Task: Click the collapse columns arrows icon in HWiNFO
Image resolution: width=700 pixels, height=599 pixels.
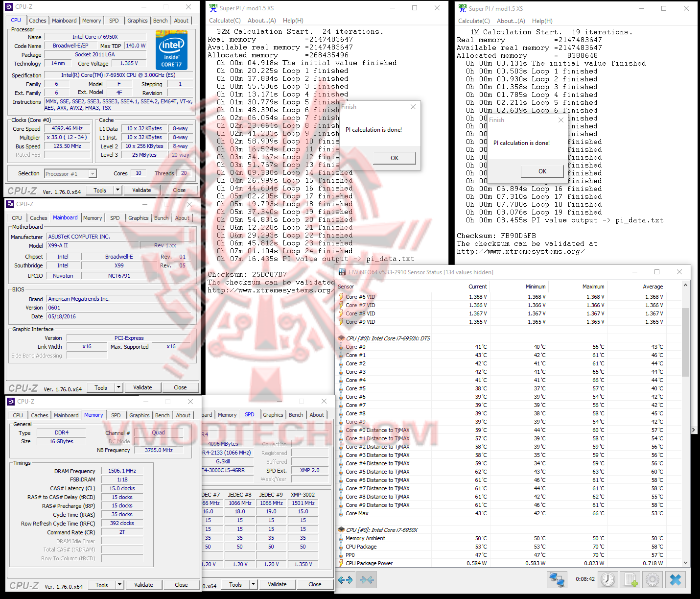Action: [367, 580]
